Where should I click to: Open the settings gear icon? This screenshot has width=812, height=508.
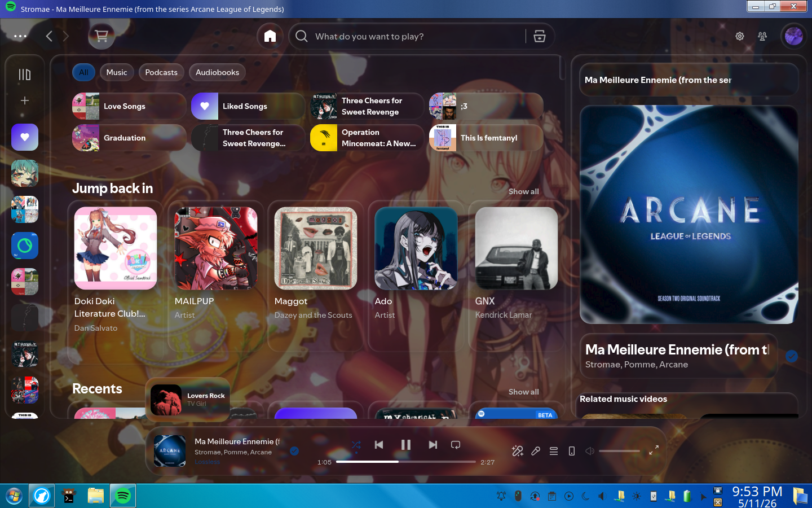coord(740,36)
